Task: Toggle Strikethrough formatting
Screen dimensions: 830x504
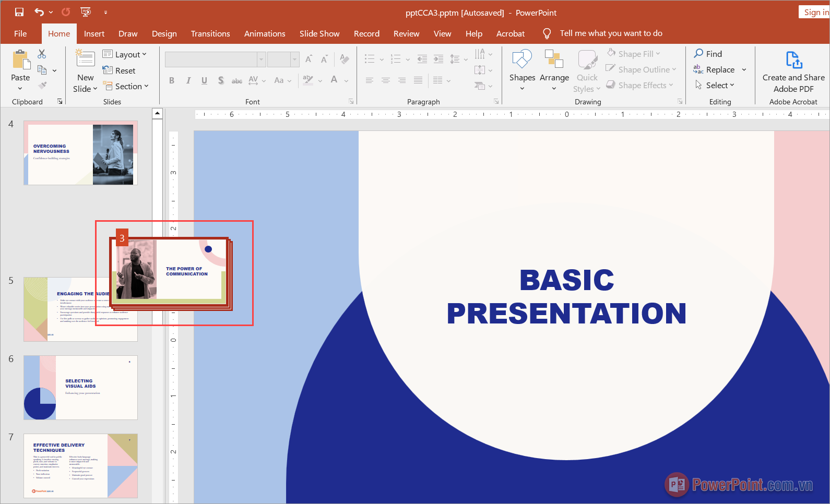Action: click(237, 80)
